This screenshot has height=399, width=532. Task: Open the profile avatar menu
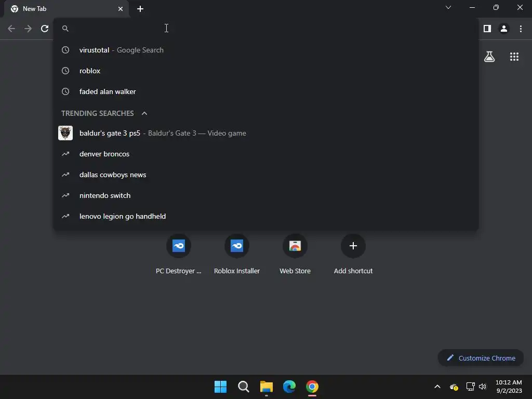coord(504,29)
